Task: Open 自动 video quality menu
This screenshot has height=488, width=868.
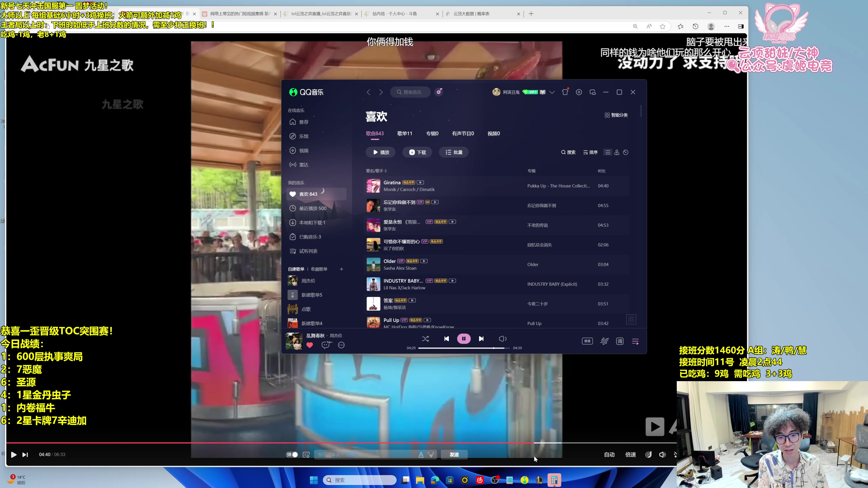Action: [x=609, y=454]
